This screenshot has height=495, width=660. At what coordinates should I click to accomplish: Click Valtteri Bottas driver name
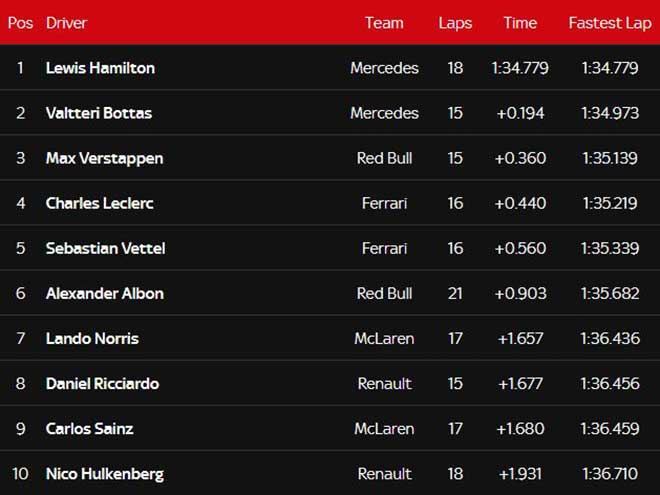tap(99, 113)
